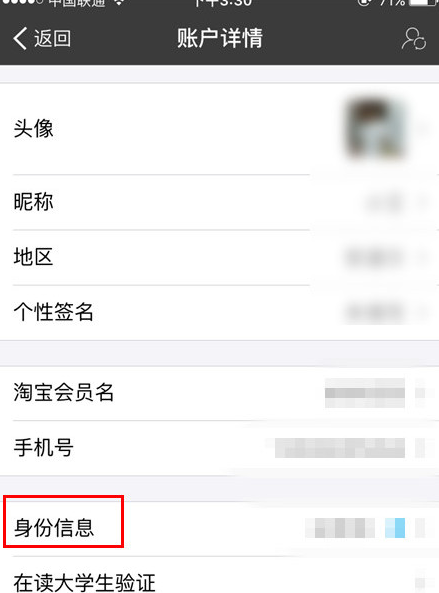Tap the pixelated phone number value
This screenshot has height=593, width=439.
(x=340, y=448)
